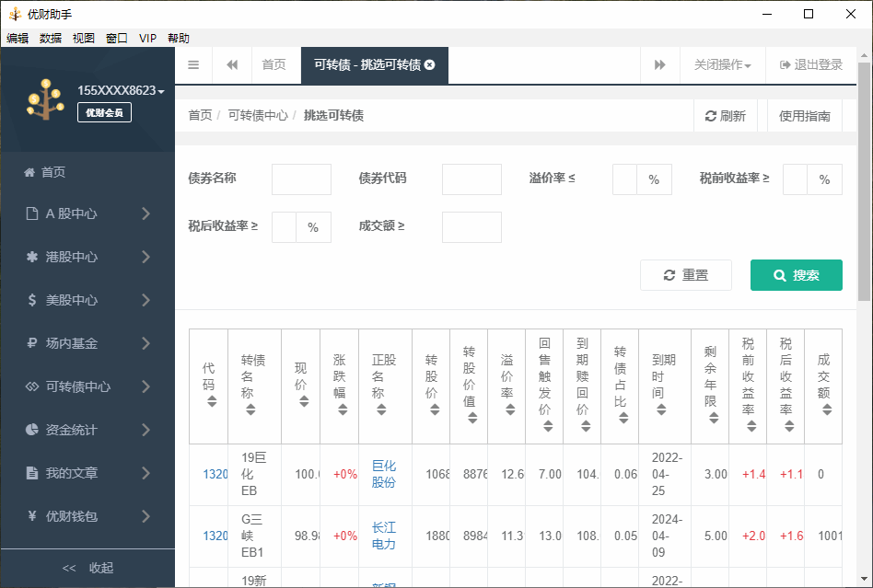
Task: Click the magnifier icon in the search button
Action: (x=782, y=274)
